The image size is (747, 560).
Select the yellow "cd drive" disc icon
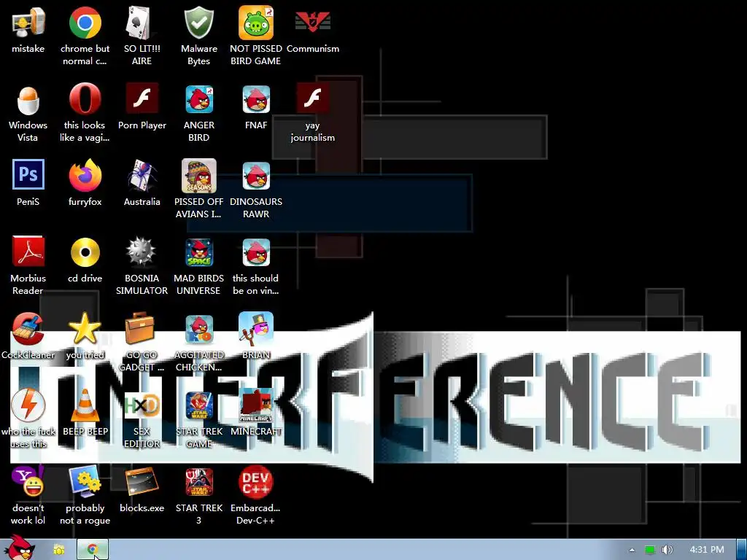click(x=85, y=252)
